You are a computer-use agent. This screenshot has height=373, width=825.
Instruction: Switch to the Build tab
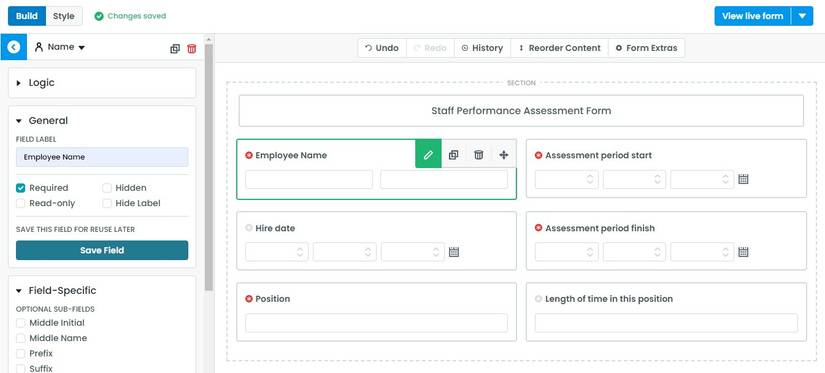pyautogui.click(x=27, y=16)
